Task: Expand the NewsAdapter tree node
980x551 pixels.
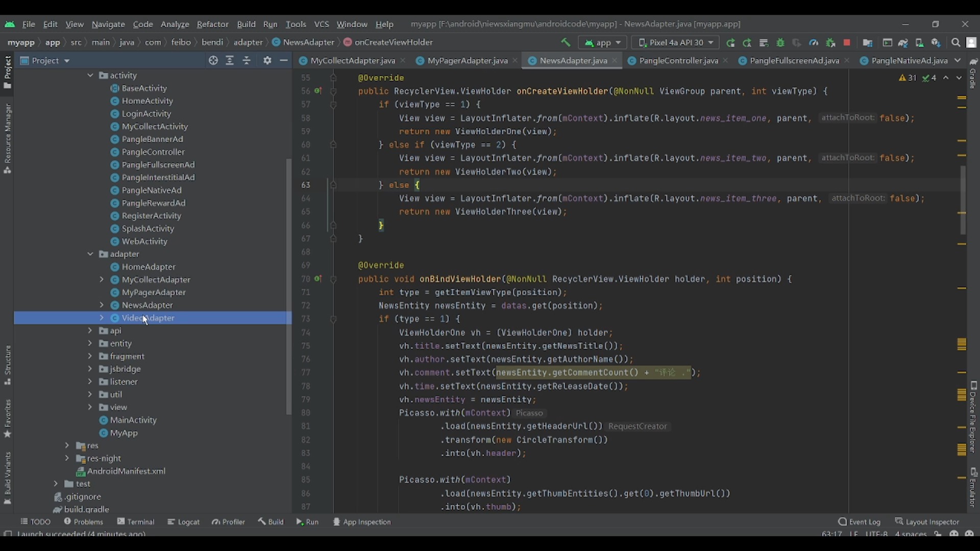Action: tap(102, 305)
